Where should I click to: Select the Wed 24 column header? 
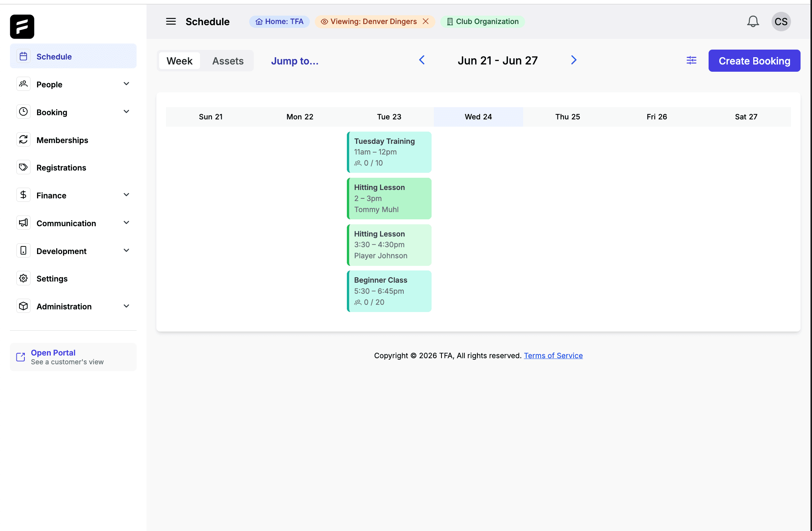pos(478,117)
